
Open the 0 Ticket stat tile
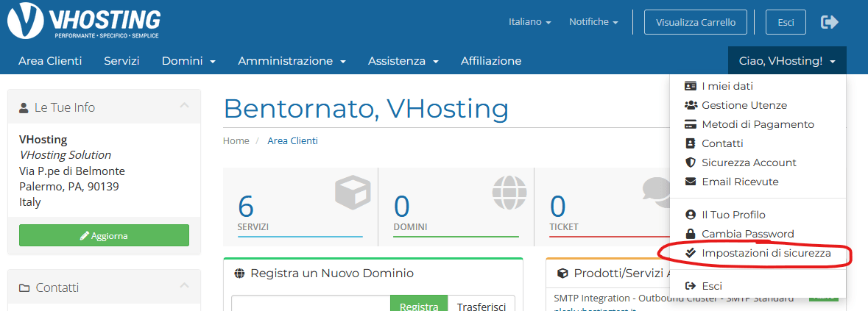tap(602, 207)
